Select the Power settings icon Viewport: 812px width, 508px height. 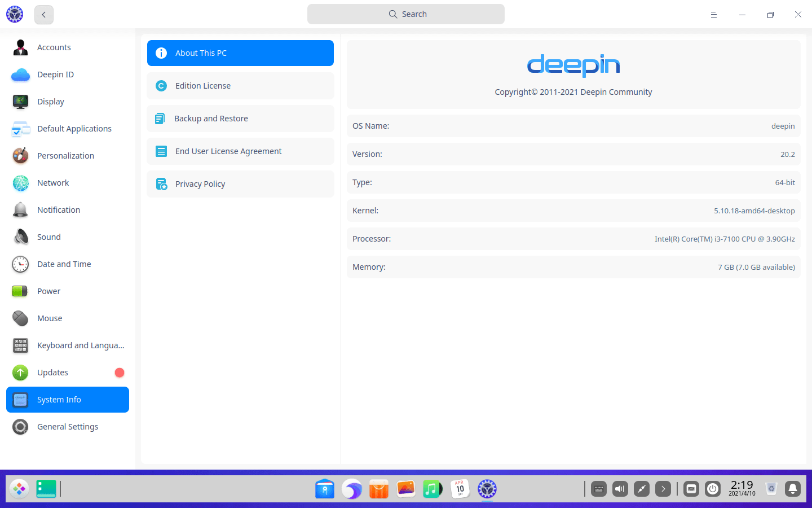20,291
